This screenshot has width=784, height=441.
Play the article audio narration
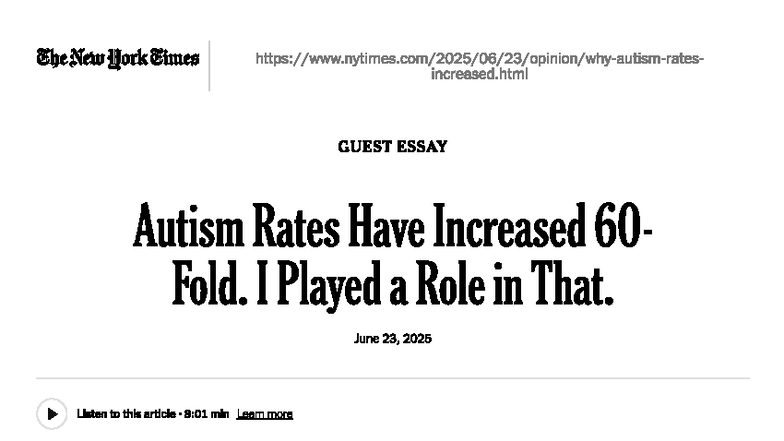51,414
